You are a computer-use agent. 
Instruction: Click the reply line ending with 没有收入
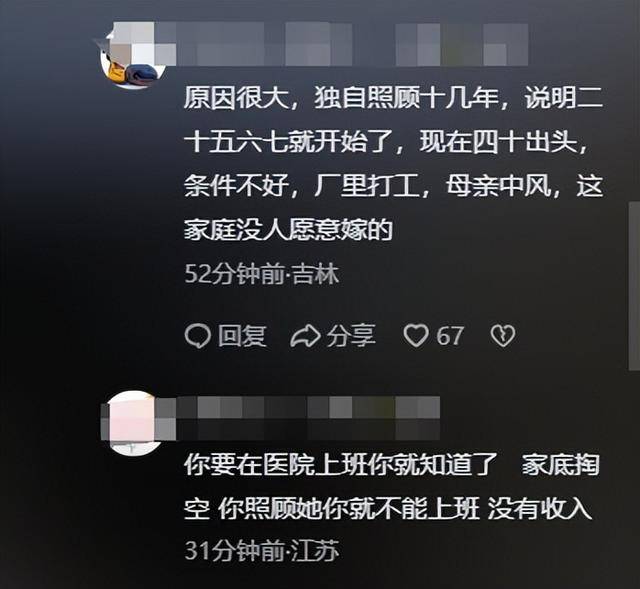[388, 509]
